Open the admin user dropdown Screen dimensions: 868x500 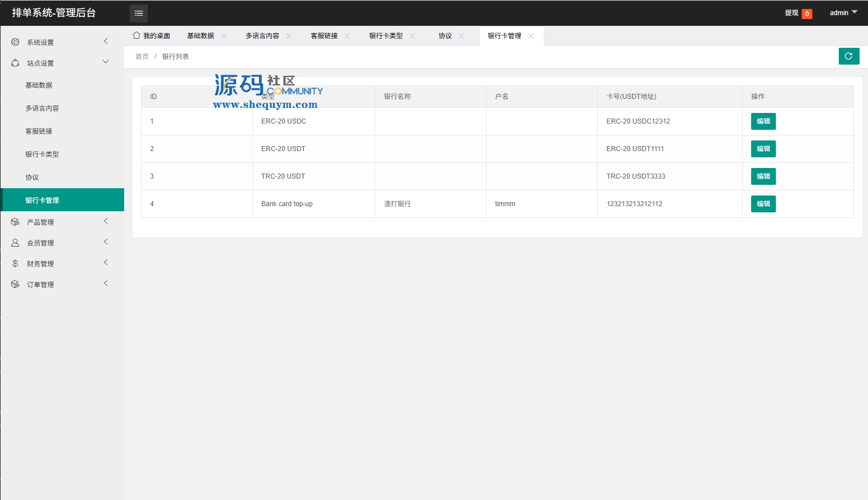click(x=843, y=13)
